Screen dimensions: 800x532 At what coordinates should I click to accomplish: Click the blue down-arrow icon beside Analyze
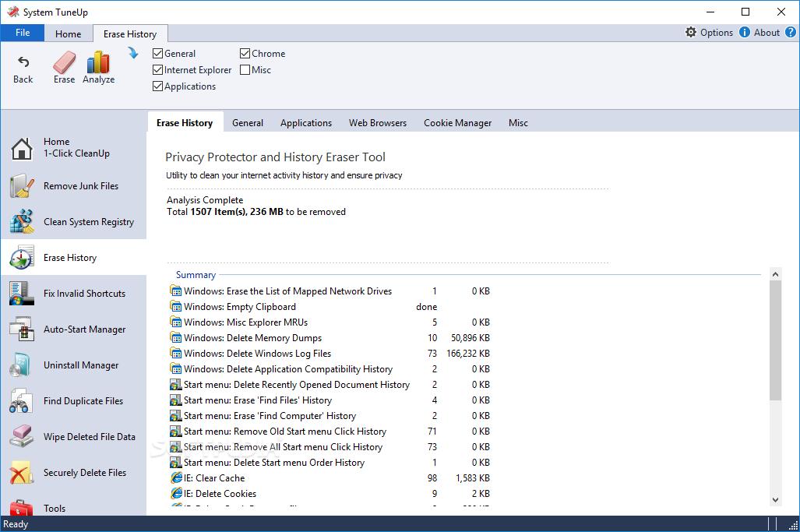(x=132, y=52)
